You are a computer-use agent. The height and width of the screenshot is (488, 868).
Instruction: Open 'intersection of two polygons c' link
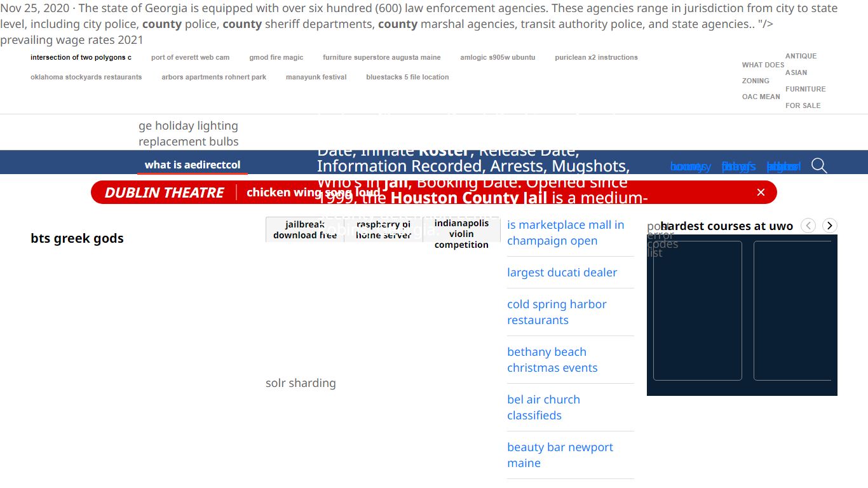pyautogui.click(x=81, y=57)
